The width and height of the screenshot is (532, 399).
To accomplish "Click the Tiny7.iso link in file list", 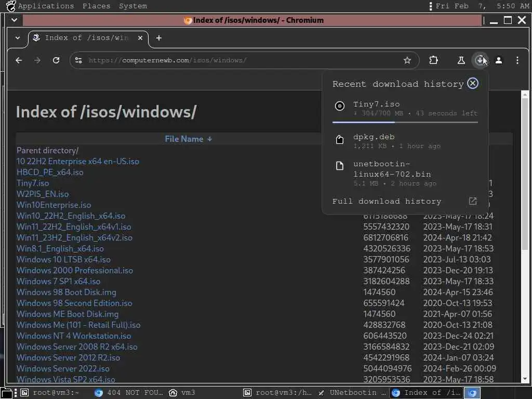I will (33, 183).
